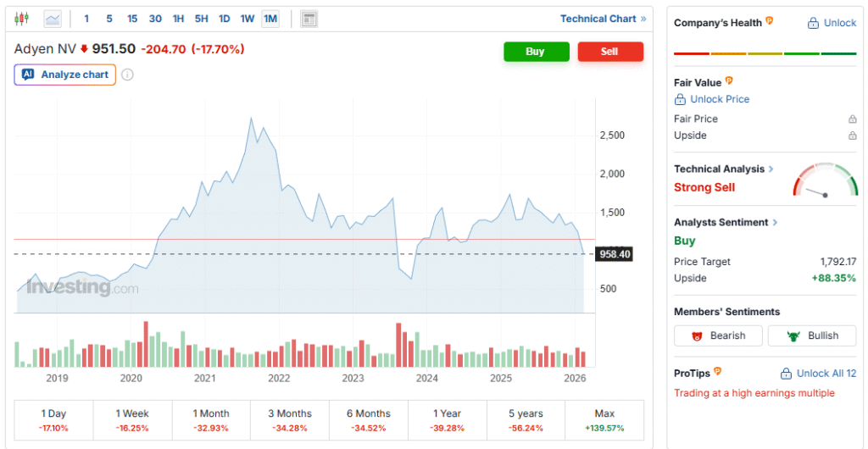Click the info icon beside Analyze chart
The width and height of the screenshot is (868, 449).
coord(127,75)
